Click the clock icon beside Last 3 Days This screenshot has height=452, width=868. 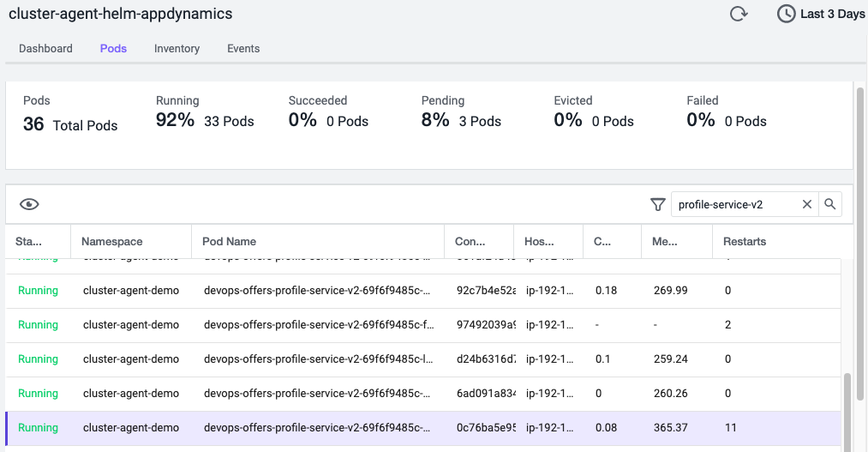pyautogui.click(x=786, y=15)
